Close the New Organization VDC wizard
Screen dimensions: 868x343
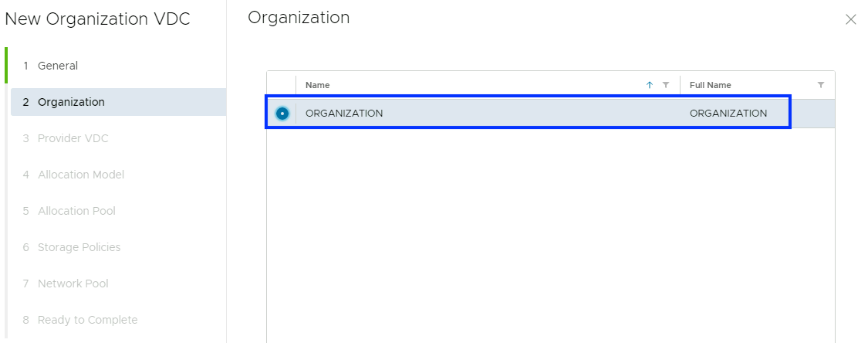coord(851,20)
